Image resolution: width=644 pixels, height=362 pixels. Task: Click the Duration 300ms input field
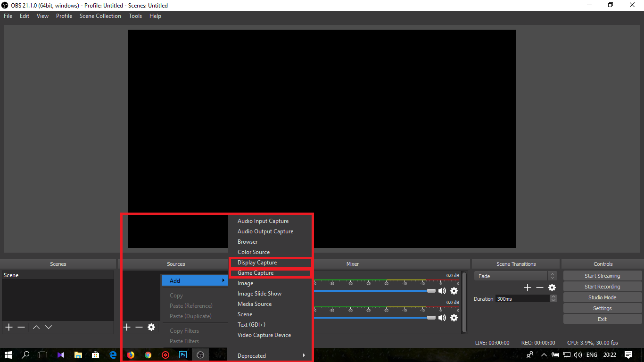click(x=522, y=298)
